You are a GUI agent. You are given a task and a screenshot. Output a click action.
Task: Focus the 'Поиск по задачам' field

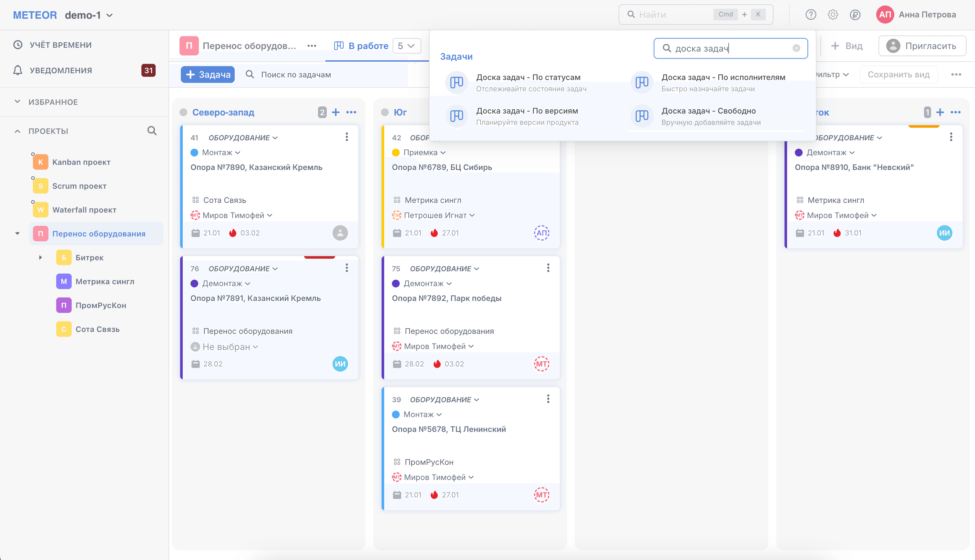point(296,75)
